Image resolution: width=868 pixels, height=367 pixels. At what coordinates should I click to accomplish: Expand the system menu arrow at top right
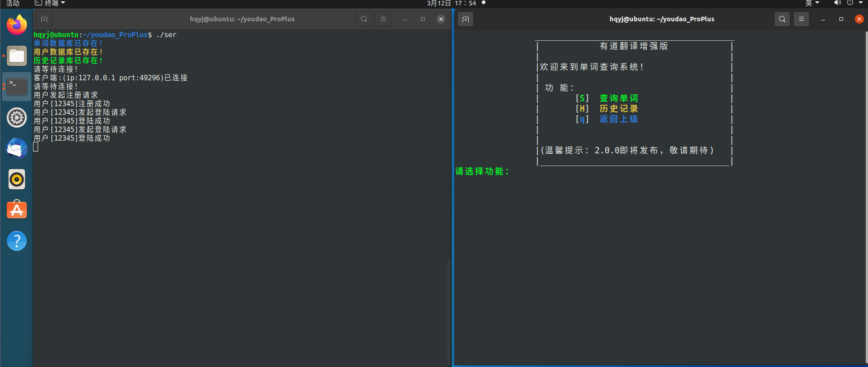point(861,3)
